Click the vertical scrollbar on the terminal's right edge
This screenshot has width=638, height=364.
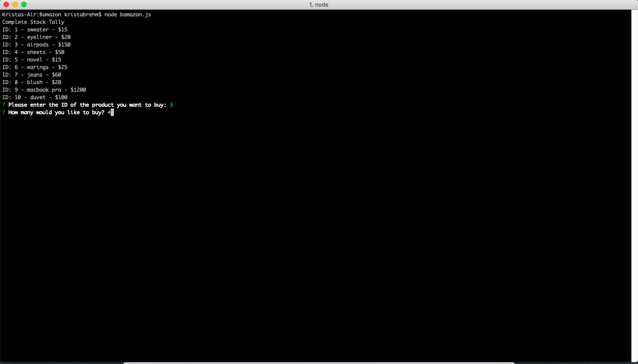tap(634, 186)
